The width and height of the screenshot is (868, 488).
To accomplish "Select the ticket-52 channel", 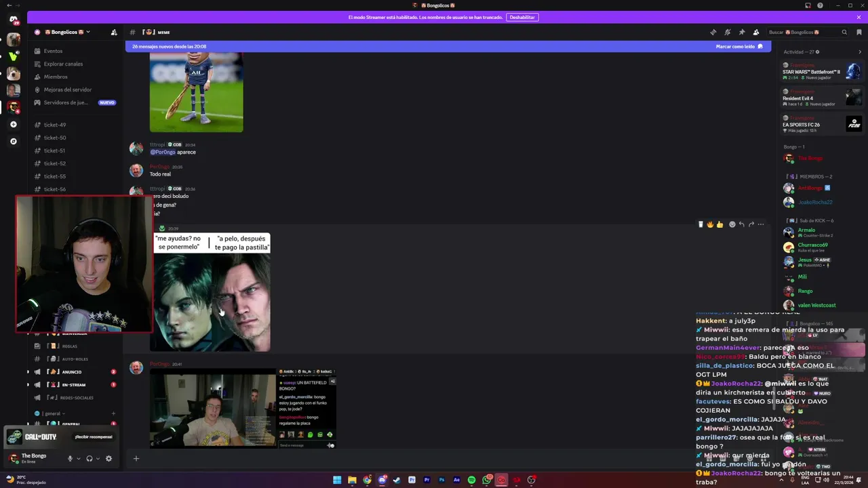I will 75,163.
